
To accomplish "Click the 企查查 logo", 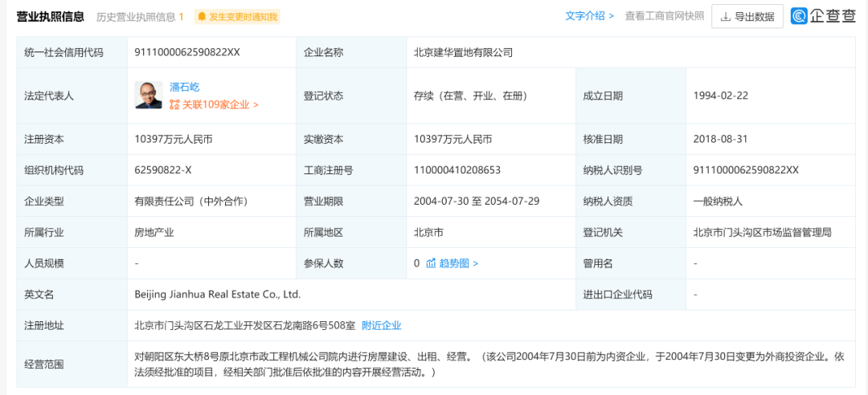I will [823, 17].
